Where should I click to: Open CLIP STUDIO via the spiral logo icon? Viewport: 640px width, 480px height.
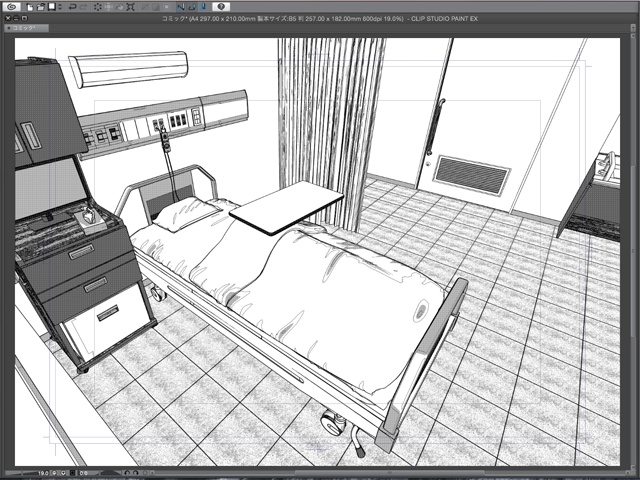point(11,7)
